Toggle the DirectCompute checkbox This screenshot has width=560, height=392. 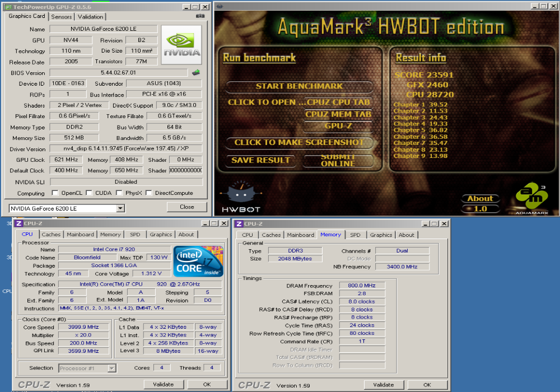click(148, 193)
